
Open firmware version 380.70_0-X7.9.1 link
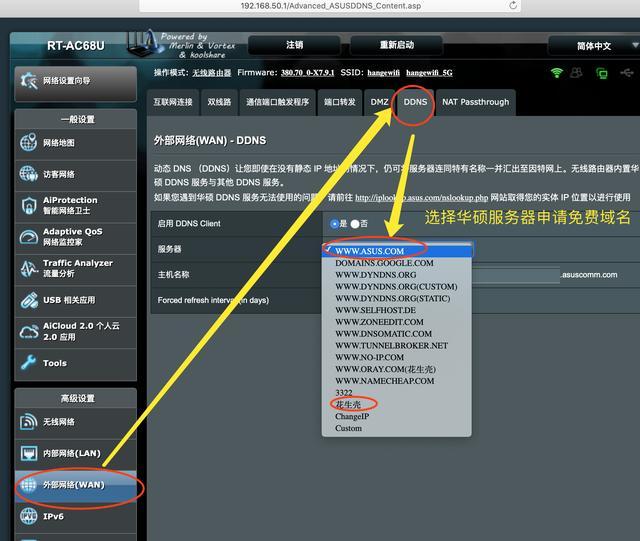[307, 73]
